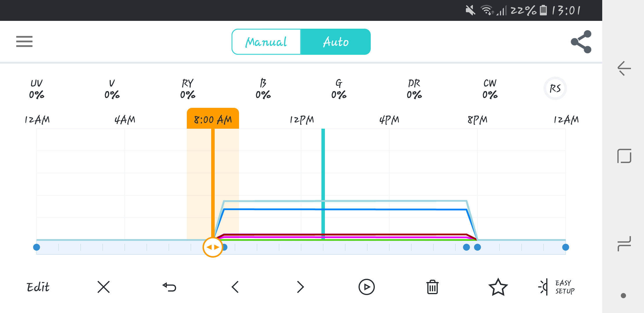This screenshot has height=313, width=644.
Task: Tap the X cancel icon
Action: pos(104,287)
